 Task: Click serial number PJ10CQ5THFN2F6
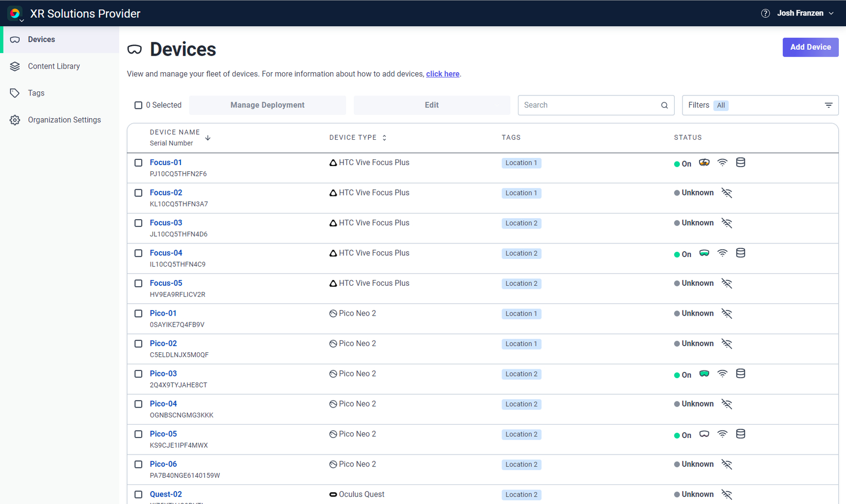[x=178, y=174]
